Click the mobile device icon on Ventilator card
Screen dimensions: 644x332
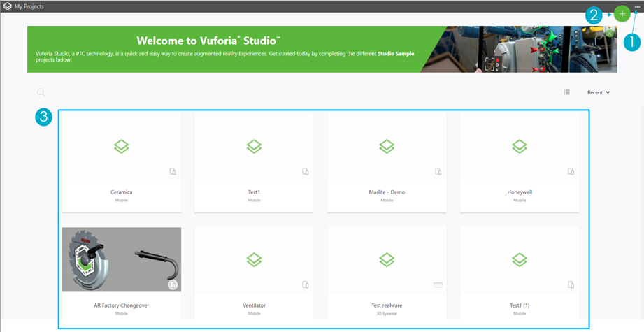click(x=306, y=284)
